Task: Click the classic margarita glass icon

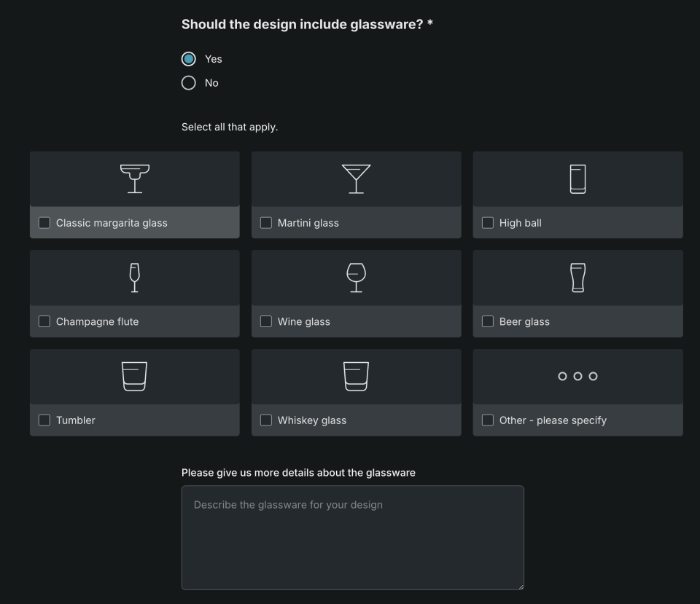Action: (135, 179)
